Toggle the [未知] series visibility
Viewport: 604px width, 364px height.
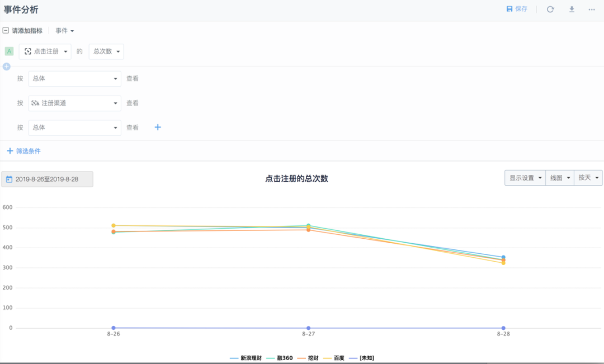click(x=366, y=357)
